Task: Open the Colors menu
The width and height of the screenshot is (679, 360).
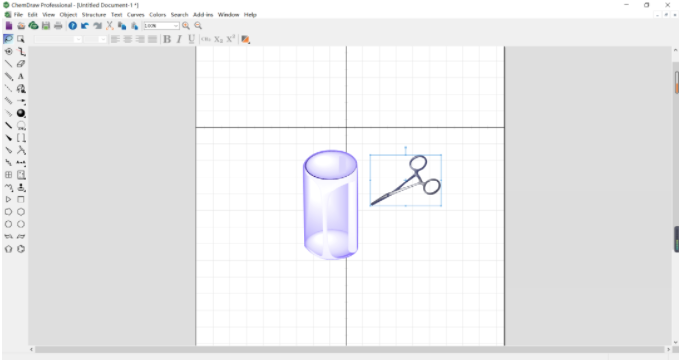Action: pos(158,15)
